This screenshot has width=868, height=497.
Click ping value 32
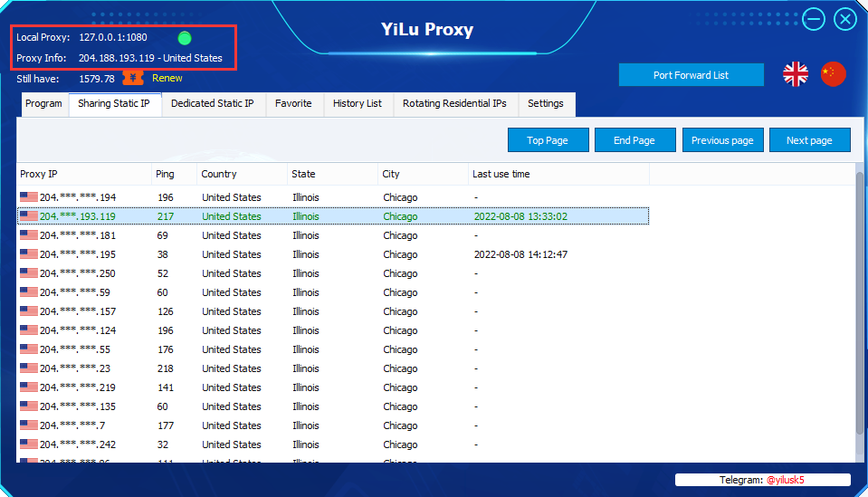pos(162,444)
